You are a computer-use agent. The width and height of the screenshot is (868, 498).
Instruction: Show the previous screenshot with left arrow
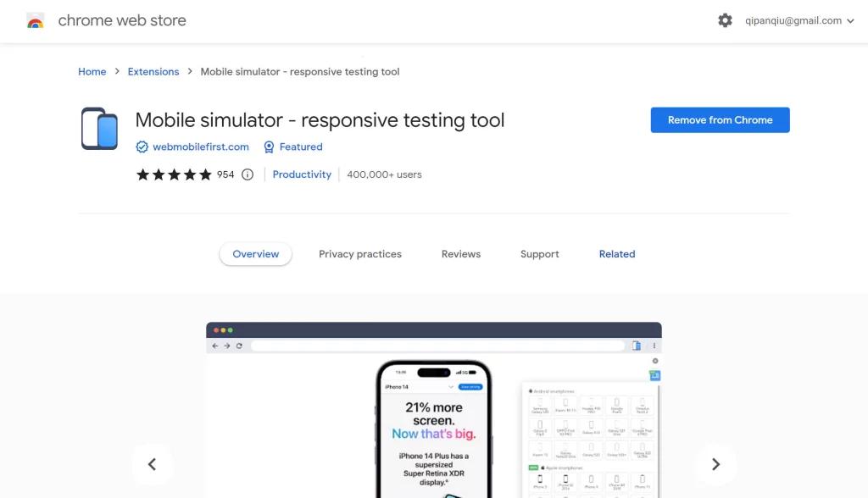(x=153, y=464)
